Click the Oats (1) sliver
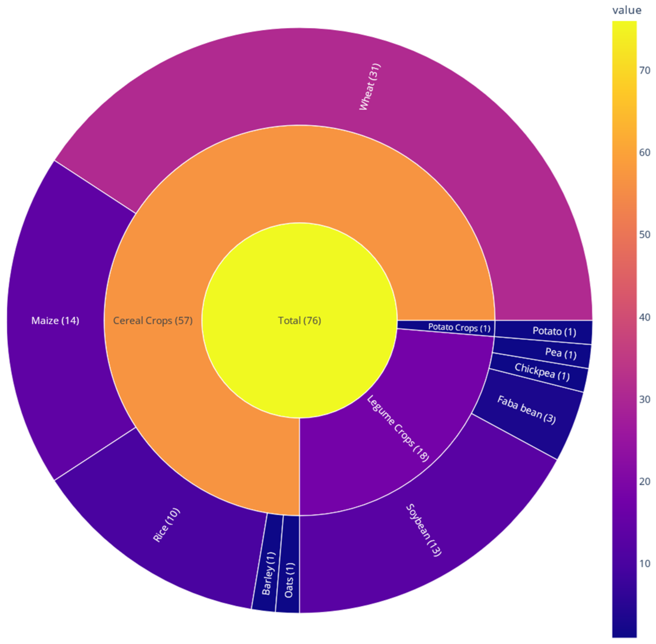 tap(289, 580)
